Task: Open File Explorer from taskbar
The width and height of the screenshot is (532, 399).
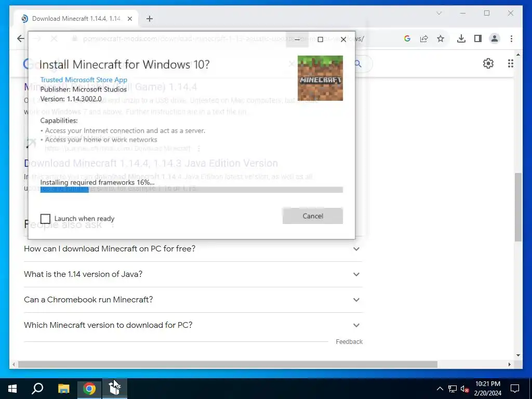Action: pos(63,389)
